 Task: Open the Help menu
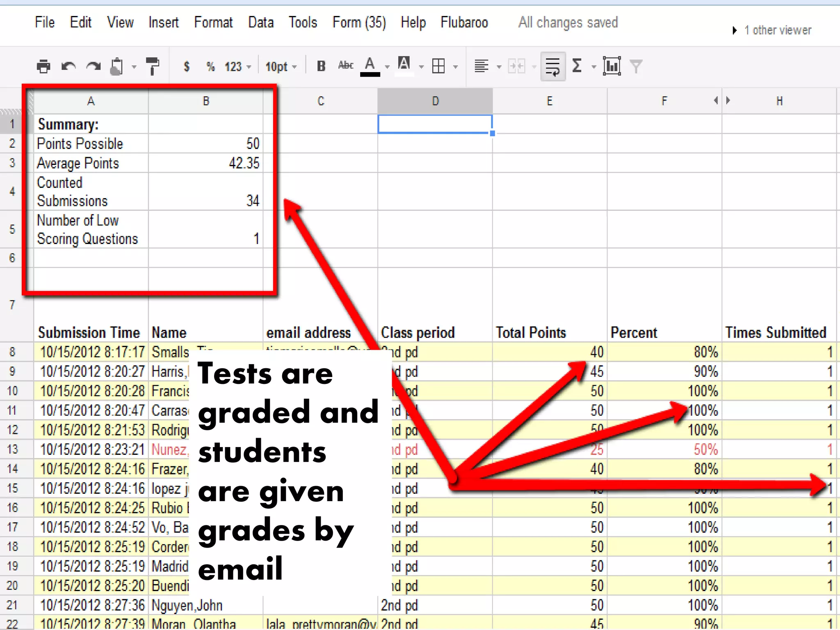[413, 23]
